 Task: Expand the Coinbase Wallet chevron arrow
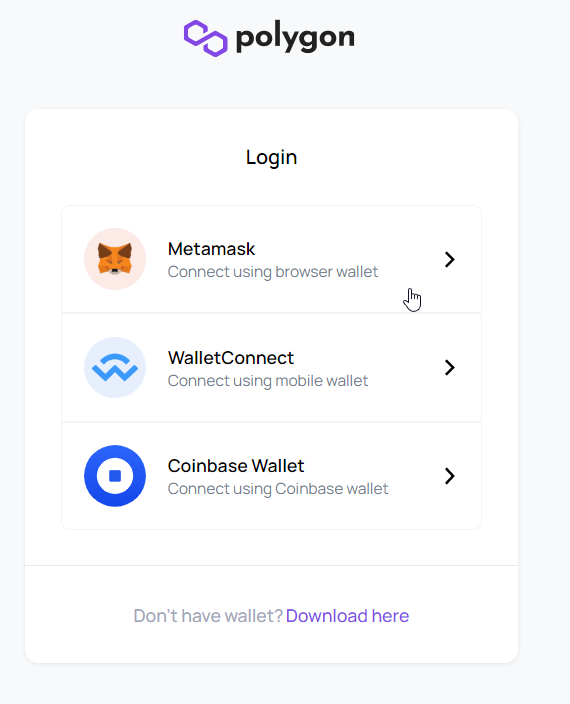click(x=450, y=476)
